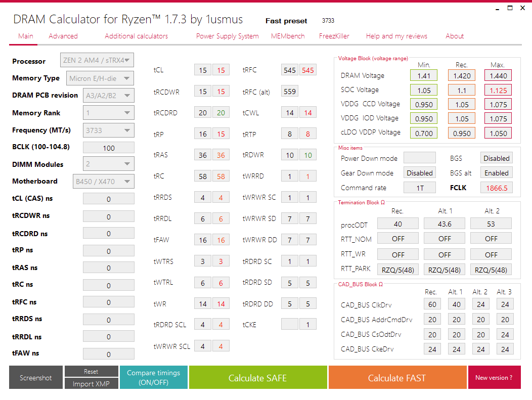Open the Motherboard dropdown
Viewport: 532px width, 400px height.
103,182
